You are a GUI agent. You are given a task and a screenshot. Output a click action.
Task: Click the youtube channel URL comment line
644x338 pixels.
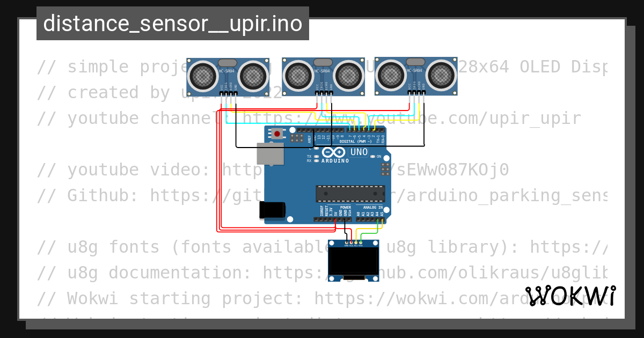(309, 118)
